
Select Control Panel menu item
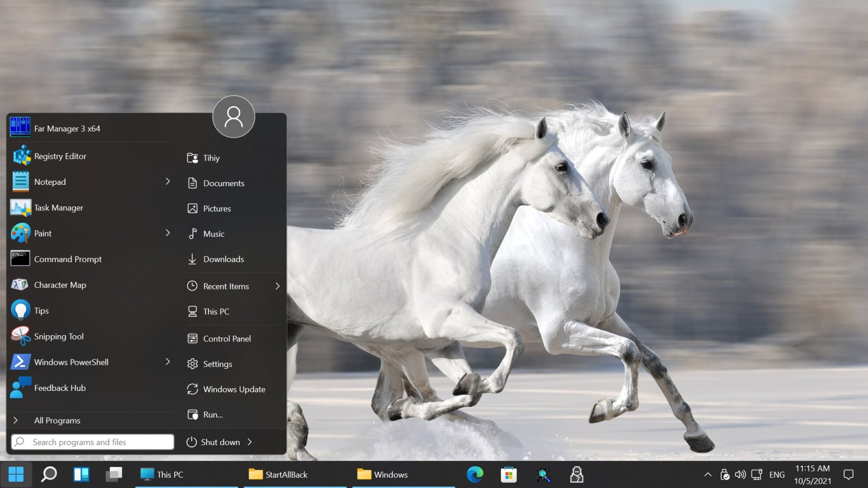click(x=227, y=338)
